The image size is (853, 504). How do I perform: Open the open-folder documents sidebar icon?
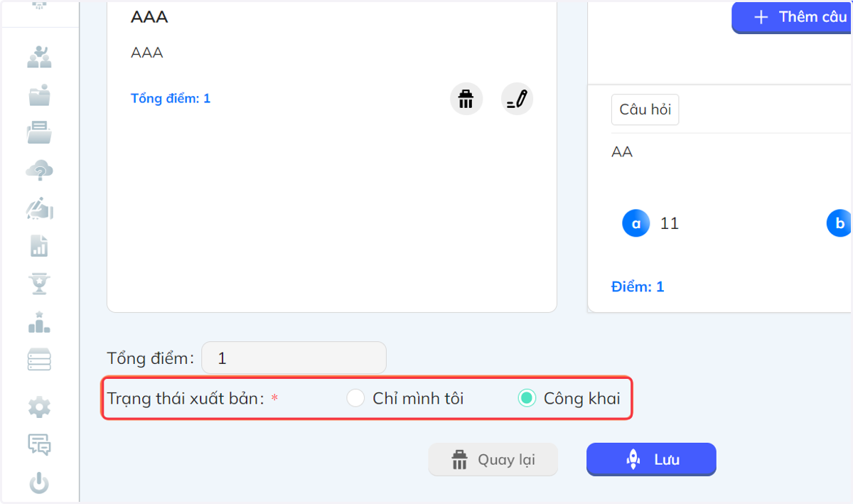(40, 132)
